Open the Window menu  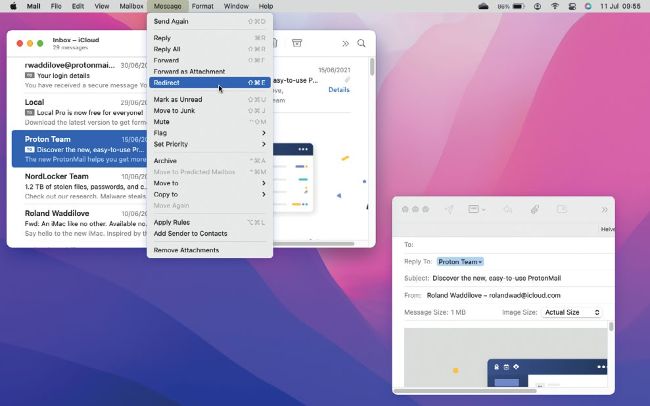(236, 6)
